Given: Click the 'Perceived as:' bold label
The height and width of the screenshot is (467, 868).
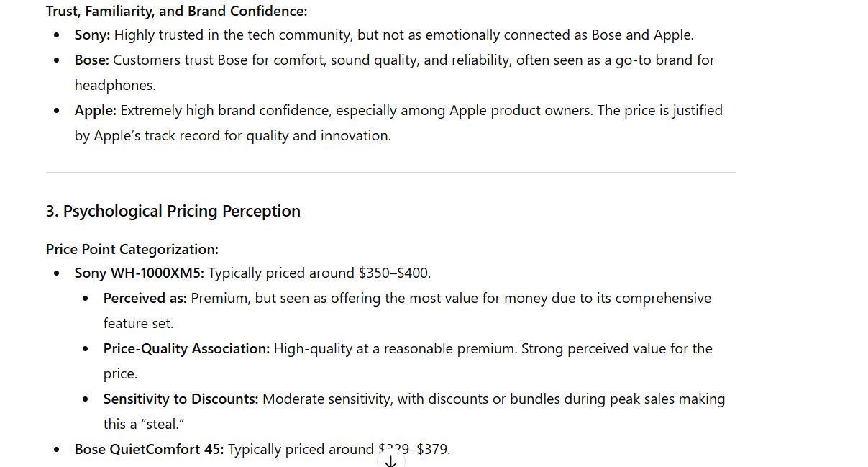Looking at the screenshot, I should point(145,298).
